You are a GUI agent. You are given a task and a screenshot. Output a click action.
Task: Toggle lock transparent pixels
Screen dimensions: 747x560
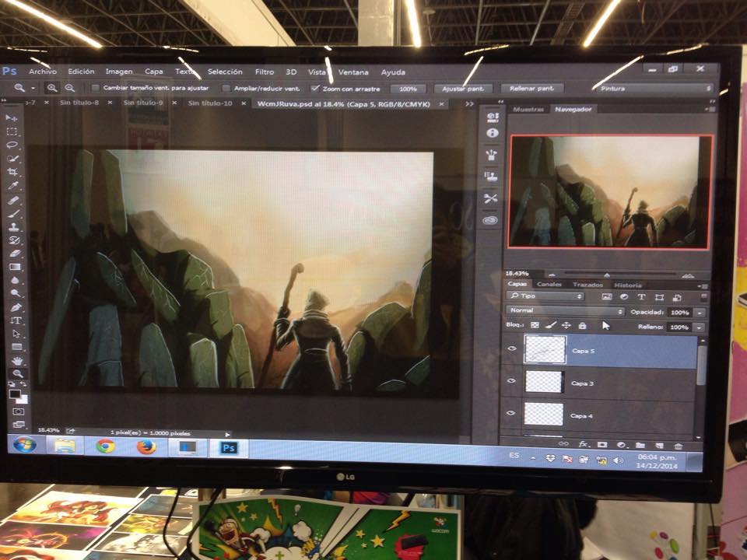(535, 325)
